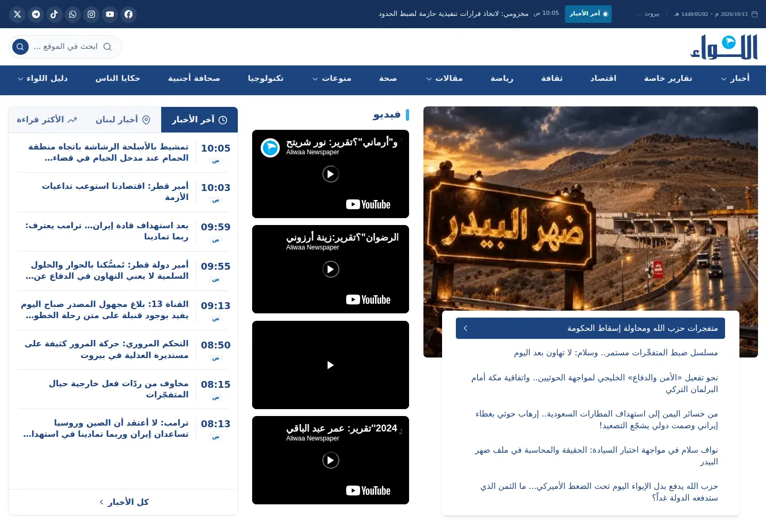Click the آخر الأخبار ticker badge
The image size is (766, 532).
pyautogui.click(x=588, y=14)
